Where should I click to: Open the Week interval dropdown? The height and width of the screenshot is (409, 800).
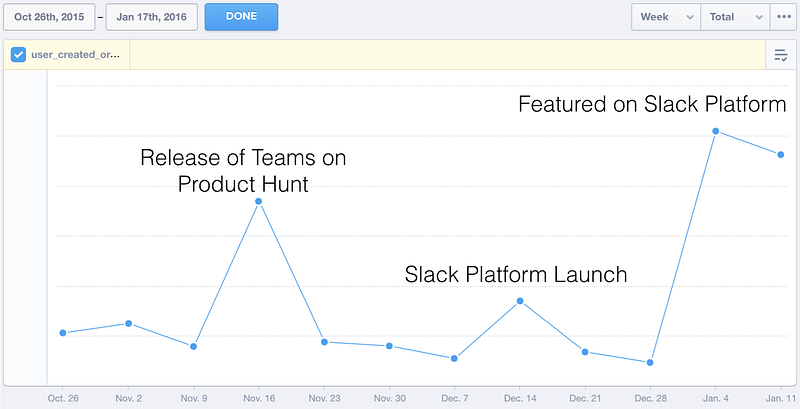tap(666, 17)
